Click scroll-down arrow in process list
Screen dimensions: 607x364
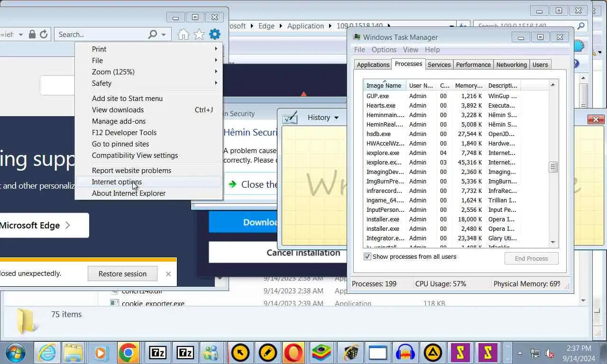[552, 242]
